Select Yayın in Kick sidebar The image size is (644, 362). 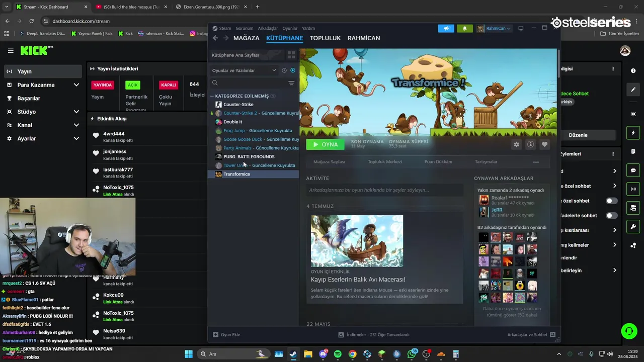pos(43,71)
